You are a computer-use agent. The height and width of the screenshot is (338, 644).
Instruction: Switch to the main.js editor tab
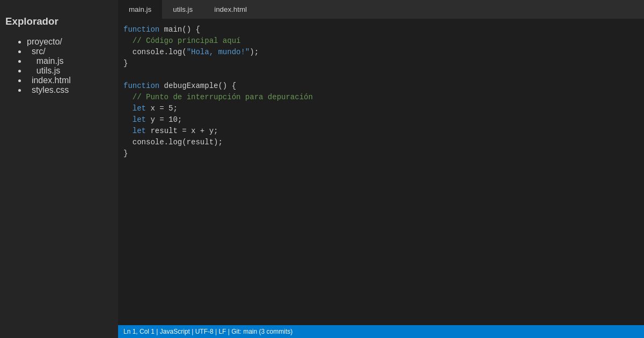140,9
